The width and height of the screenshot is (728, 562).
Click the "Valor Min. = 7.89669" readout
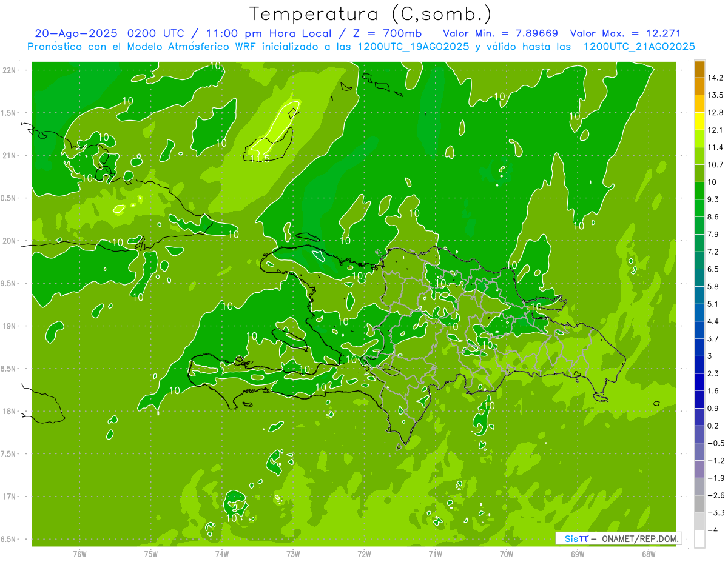(x=500, y=33)
